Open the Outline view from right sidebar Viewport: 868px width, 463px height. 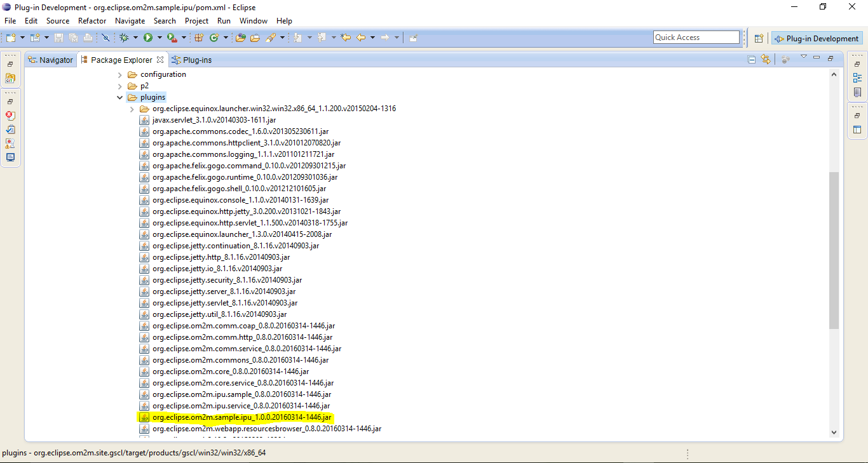[x=857, y=78]
